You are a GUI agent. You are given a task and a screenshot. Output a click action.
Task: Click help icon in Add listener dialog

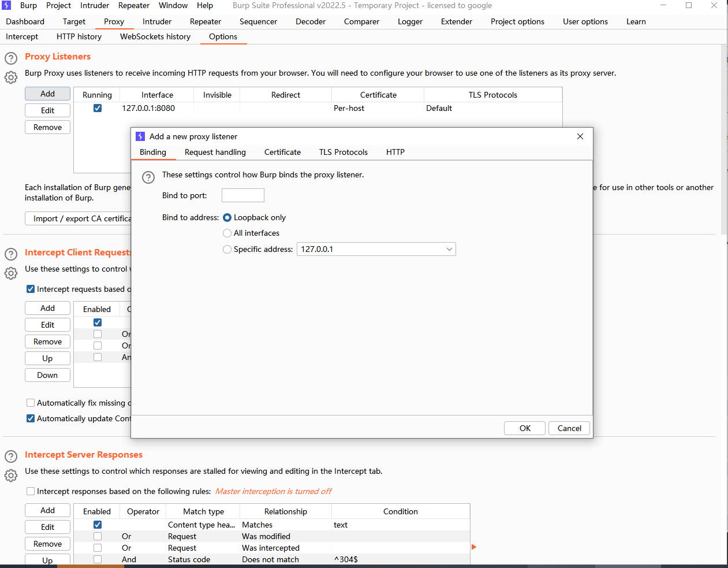(x=148, y=177)
